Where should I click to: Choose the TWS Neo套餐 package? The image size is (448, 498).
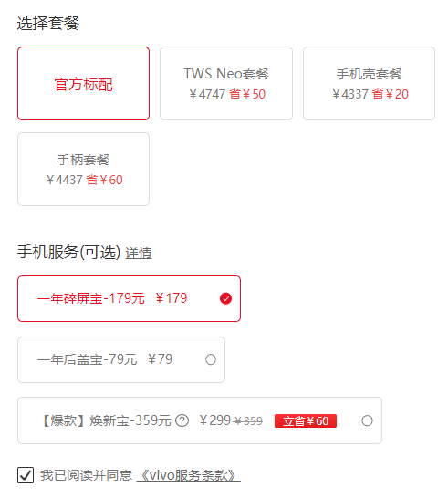(x=226, y=84)
